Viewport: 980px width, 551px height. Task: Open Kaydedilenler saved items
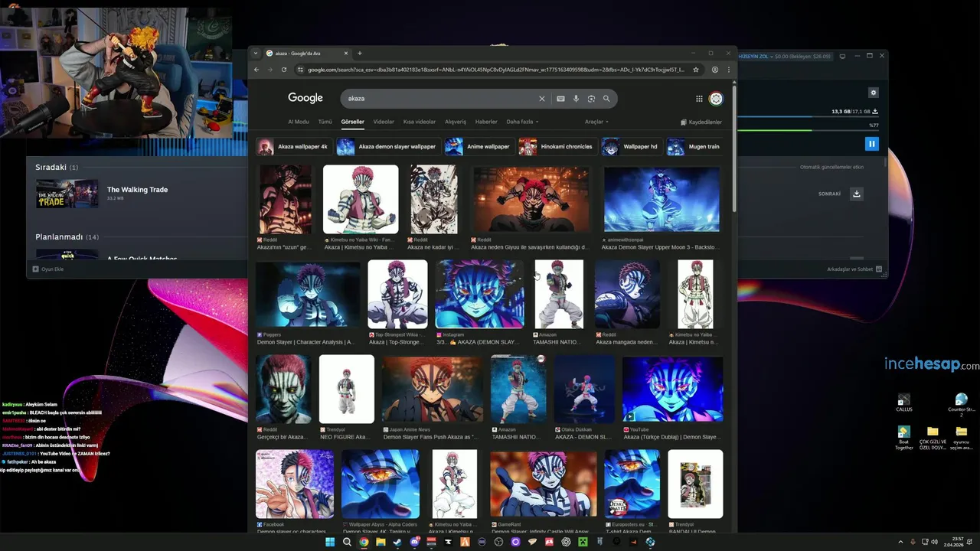coord(701,122)
